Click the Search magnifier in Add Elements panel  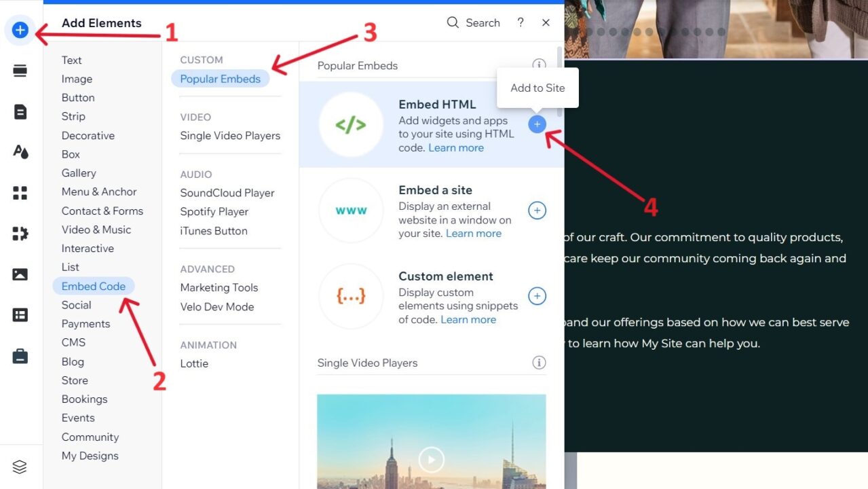point(453,22)
